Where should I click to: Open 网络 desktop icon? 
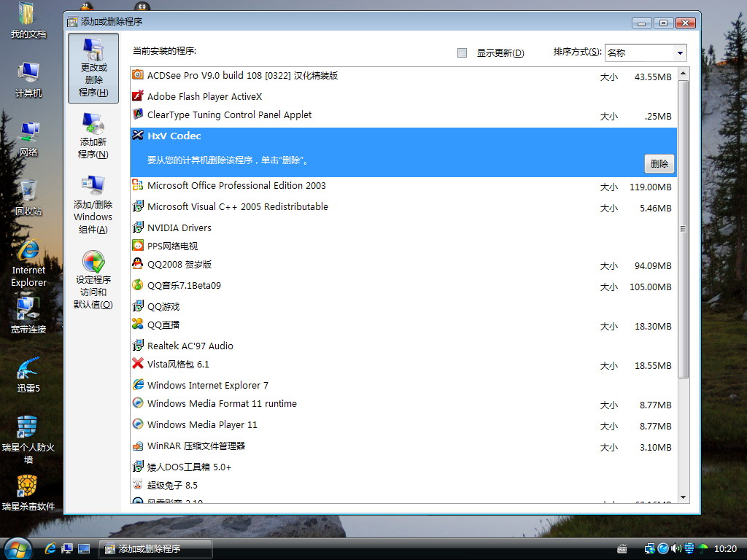click(x=28, y=139)
